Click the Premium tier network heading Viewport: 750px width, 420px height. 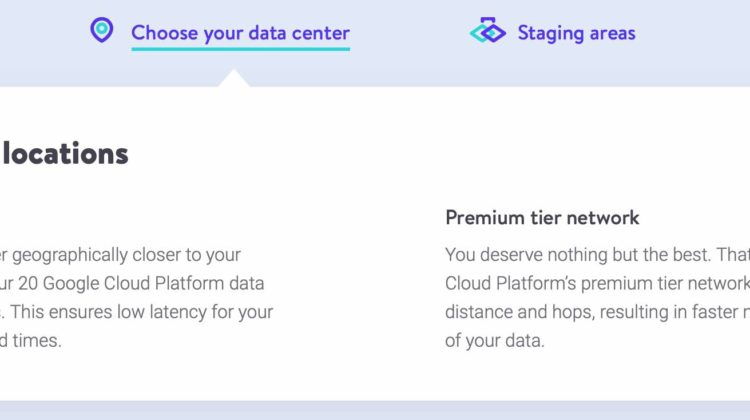pos(542,218)
